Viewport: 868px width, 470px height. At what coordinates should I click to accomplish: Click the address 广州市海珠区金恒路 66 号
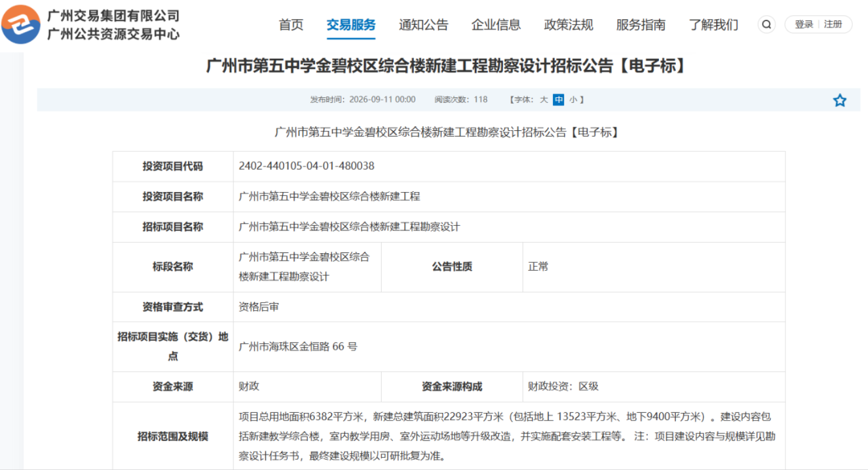(298, 346)
